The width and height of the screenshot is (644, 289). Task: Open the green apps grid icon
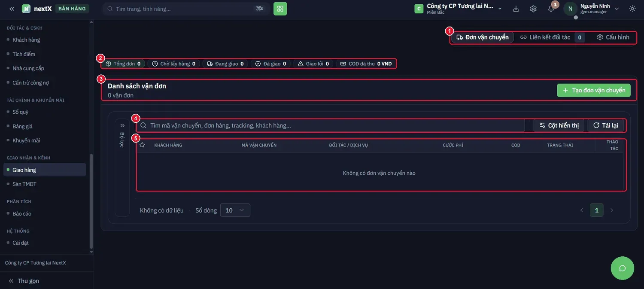click(x=280, y=9)
